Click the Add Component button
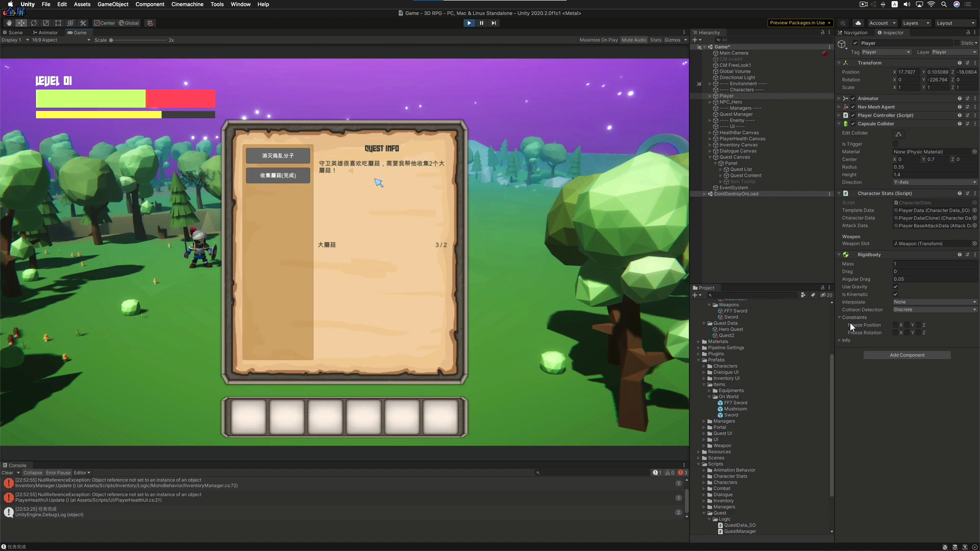Screen dimensions: 980x551 [x=906, y=355]
